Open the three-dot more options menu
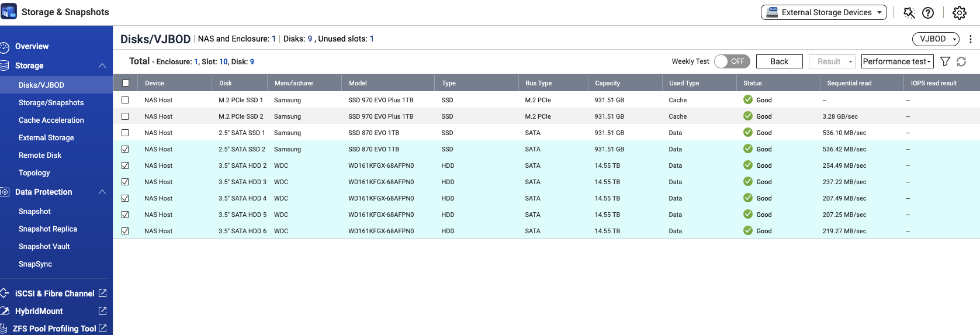Image resolution: width=980 pixels, height=335 pixels. point(971,39)
